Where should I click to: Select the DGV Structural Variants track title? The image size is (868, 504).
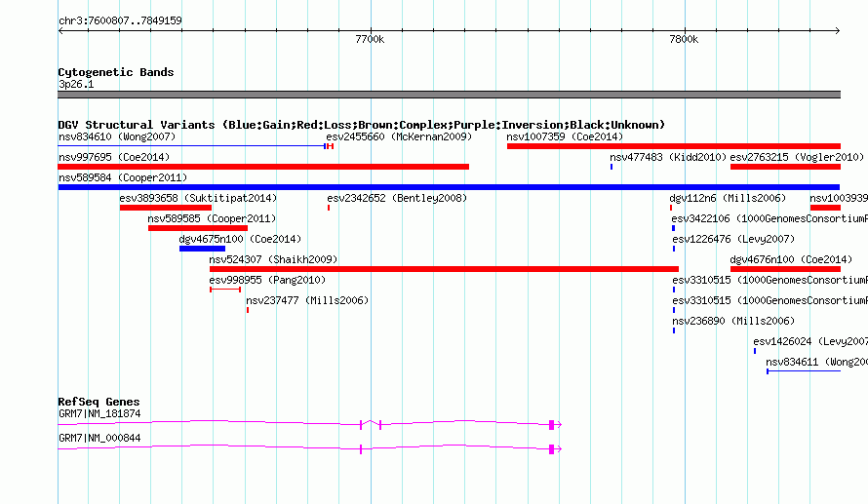(x=361, y=125)
